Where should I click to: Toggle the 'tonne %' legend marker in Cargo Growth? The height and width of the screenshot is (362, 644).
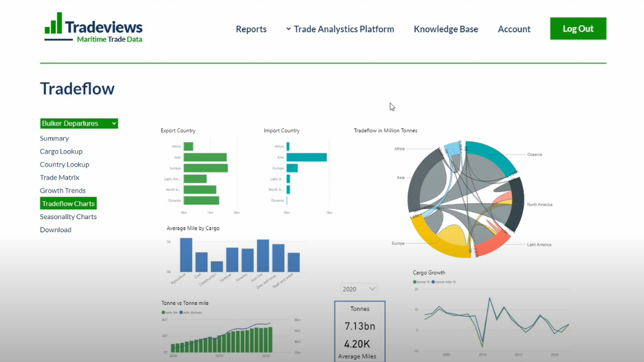coord(415,282)
